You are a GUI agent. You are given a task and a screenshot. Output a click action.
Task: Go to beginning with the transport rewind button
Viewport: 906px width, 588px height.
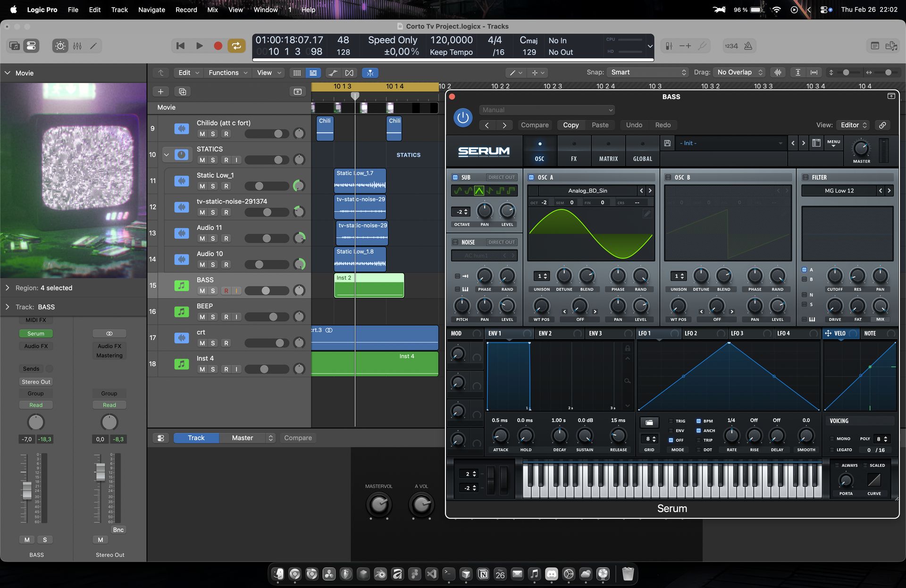(180, 46)
